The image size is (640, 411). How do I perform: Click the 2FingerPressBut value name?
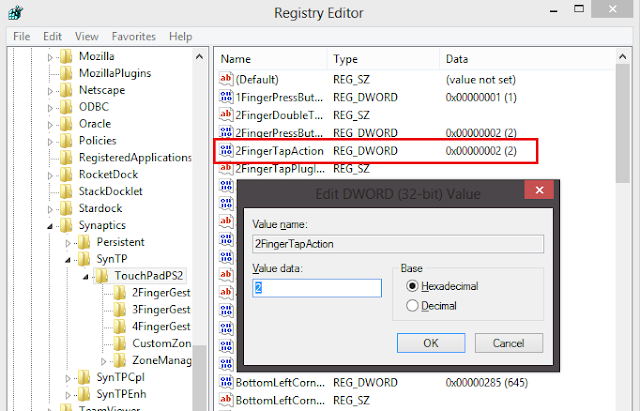[x=279, y=133]
